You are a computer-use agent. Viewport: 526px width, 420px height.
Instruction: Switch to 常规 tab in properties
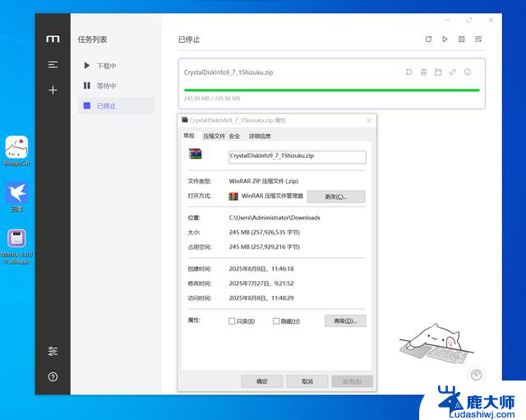[x=189, y=136]
